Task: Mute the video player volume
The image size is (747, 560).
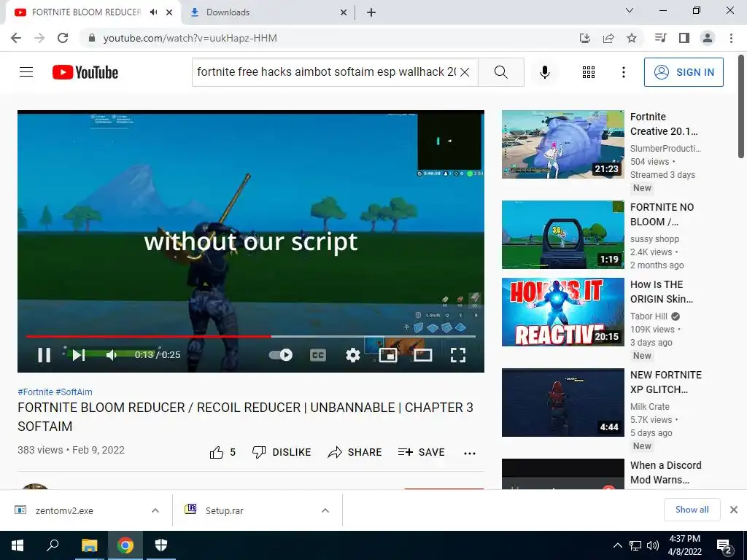Action: (111, 355)
